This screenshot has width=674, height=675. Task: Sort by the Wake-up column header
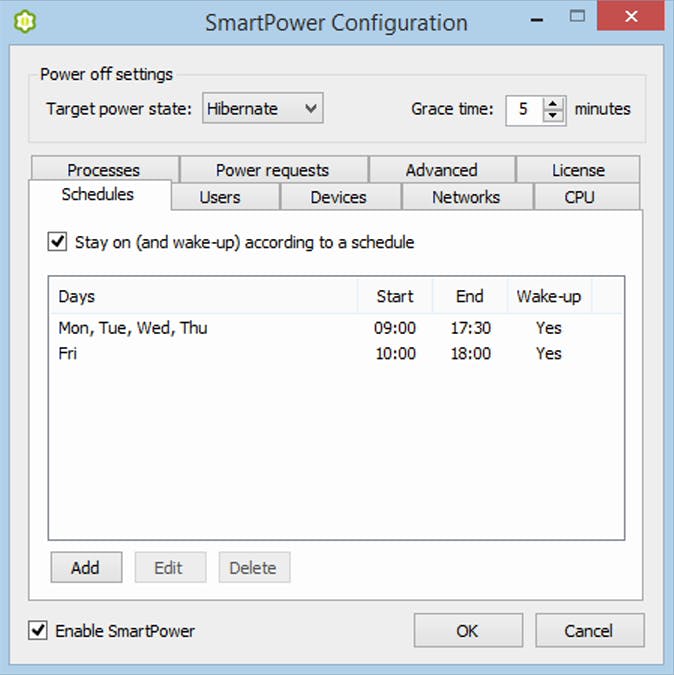(x=549, y=296)
